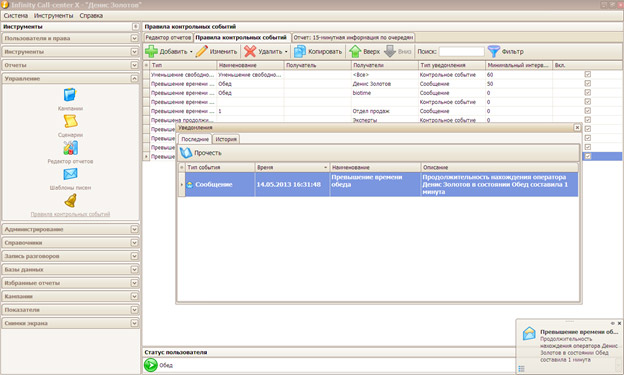Click the Копировать toolbar icon
The image size is (624, 375).
click(300, 51)
